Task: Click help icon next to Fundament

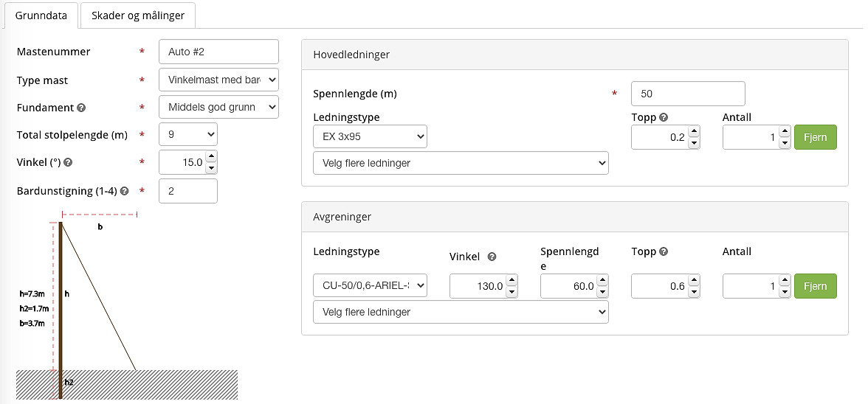Action: pyautogui.click(x=81, y=108)
